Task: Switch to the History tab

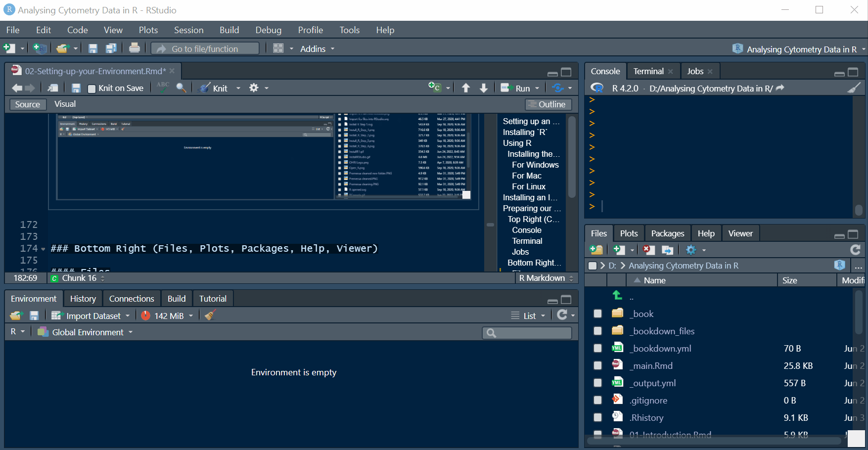Action: (x=83, y=299)
